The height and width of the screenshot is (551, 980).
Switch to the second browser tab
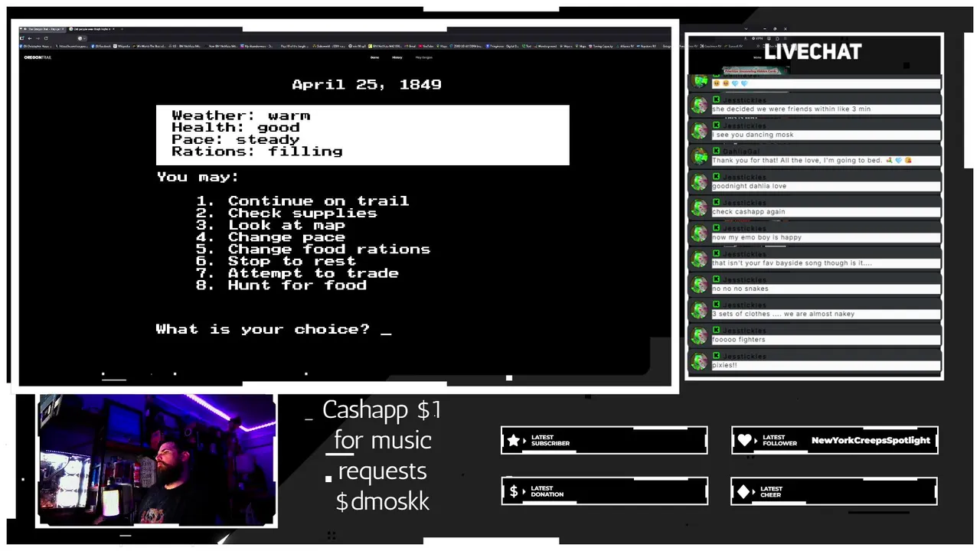click(x=92, y=29)
